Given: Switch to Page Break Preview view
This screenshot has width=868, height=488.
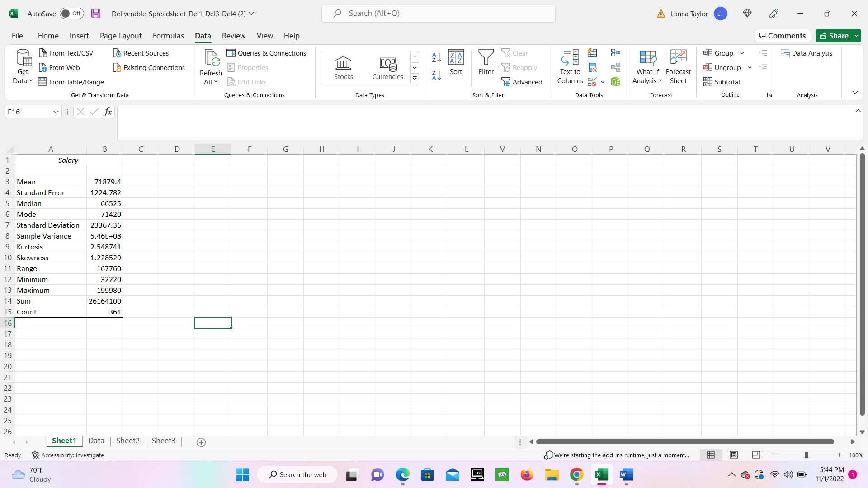Looking at the screenshot, I should (x=756, y=455).
